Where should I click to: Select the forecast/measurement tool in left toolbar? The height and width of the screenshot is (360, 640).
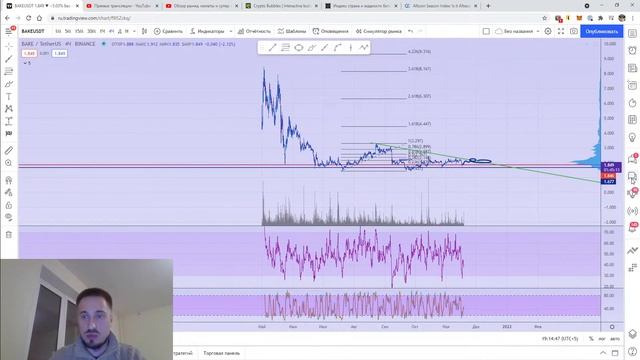[9, 121]
